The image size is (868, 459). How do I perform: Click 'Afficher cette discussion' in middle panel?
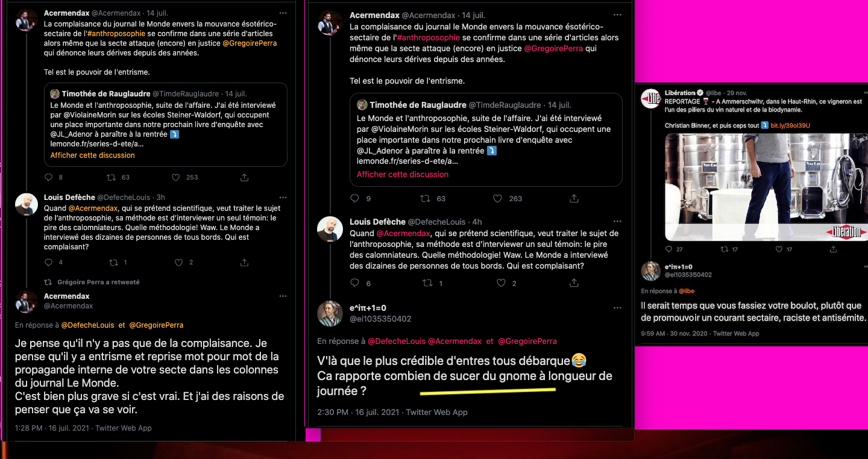coord(403,174)
